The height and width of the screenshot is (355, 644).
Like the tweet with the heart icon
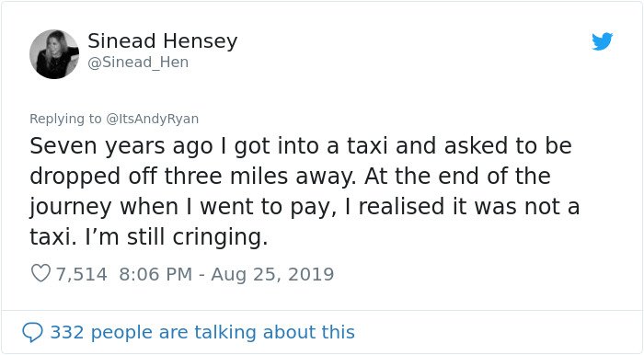coord(40,273)
